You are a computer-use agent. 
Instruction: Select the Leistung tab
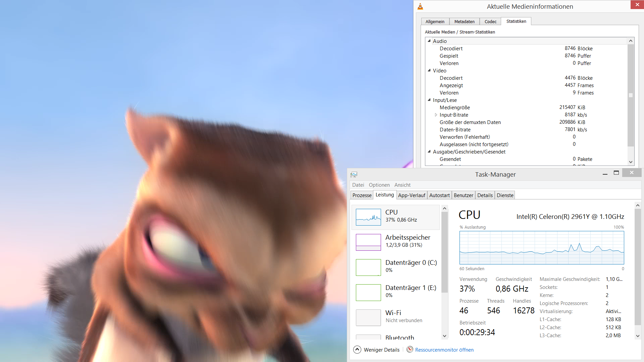[x=385, y=195]
